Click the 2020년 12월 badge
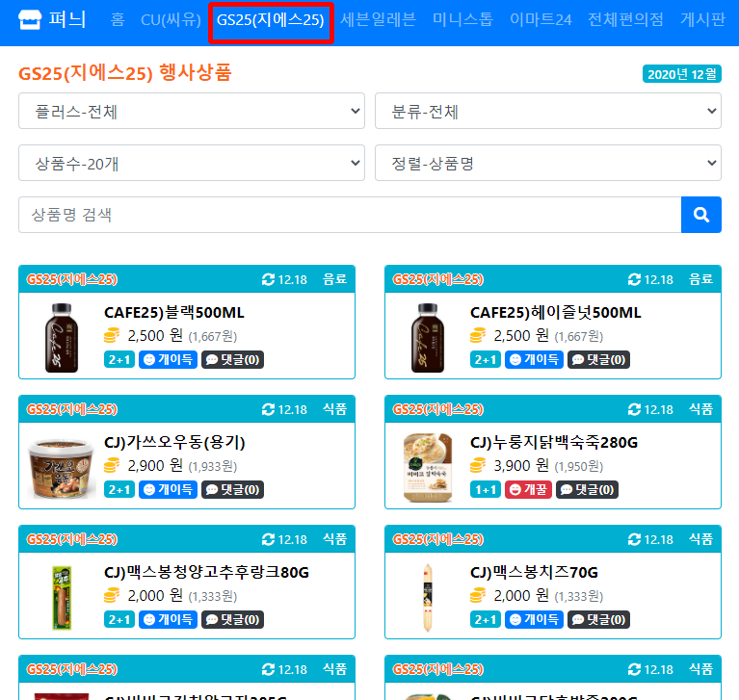739x700 pixels. (x=682, y=74)
